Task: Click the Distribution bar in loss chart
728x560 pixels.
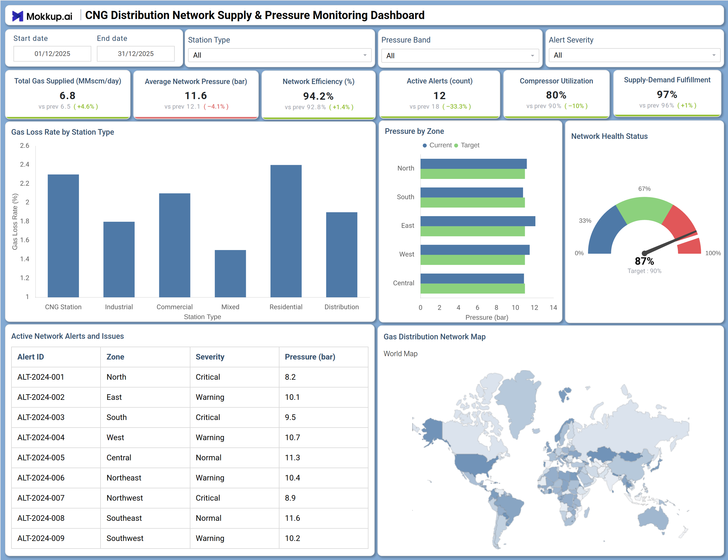Action: click(342, 255)
